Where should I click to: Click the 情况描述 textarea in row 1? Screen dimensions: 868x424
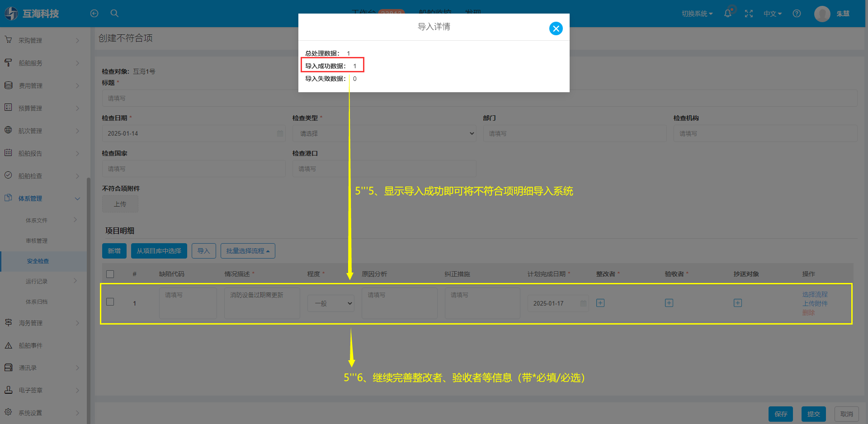(262, 303)
